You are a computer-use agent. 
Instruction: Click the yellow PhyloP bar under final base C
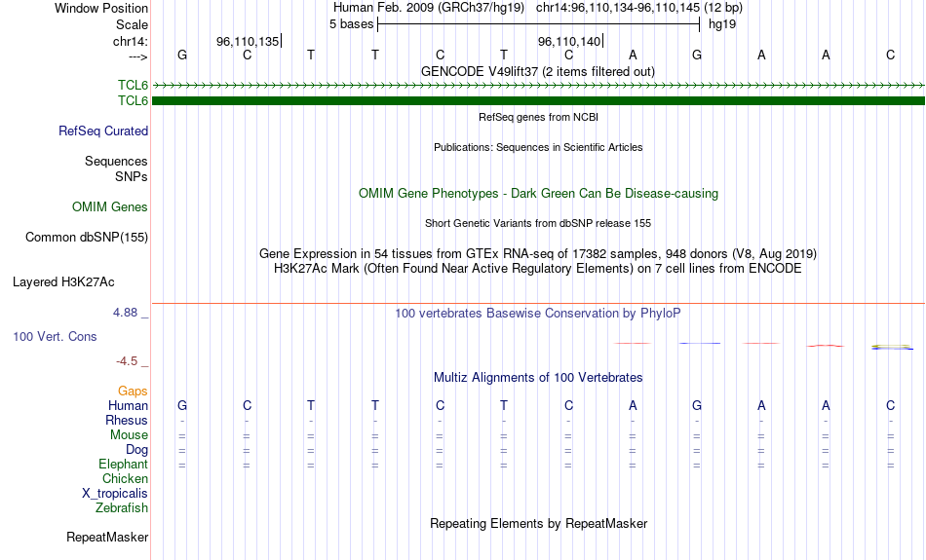(891, 346)
